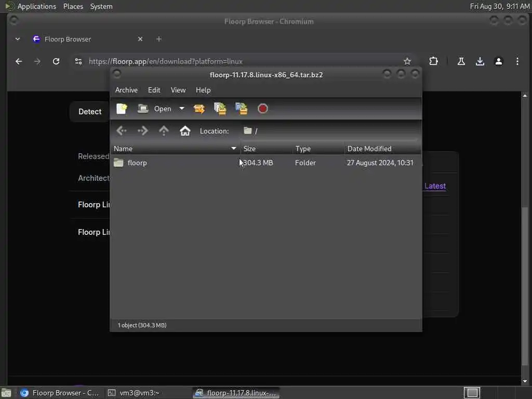Click the show desktop icon in bottom panel
The image size is (532, 399).
6,393
